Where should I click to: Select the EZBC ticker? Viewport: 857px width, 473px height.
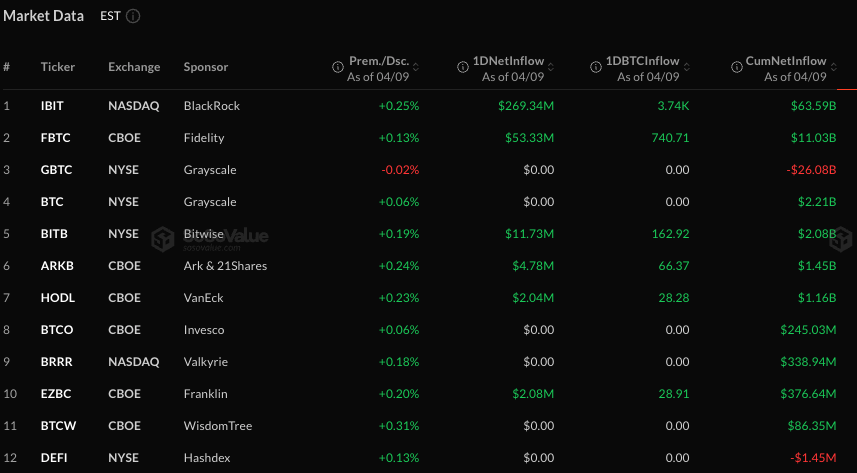coord(56,394)
